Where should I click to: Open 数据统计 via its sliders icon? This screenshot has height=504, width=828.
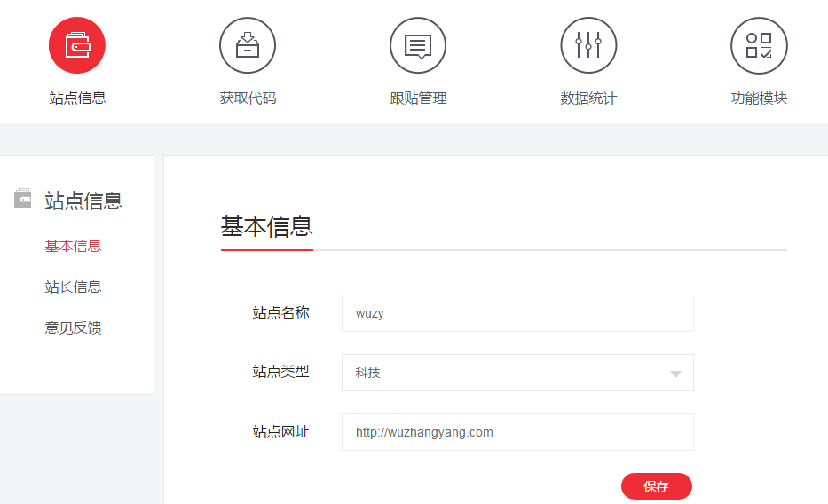(x=588, y=45)
